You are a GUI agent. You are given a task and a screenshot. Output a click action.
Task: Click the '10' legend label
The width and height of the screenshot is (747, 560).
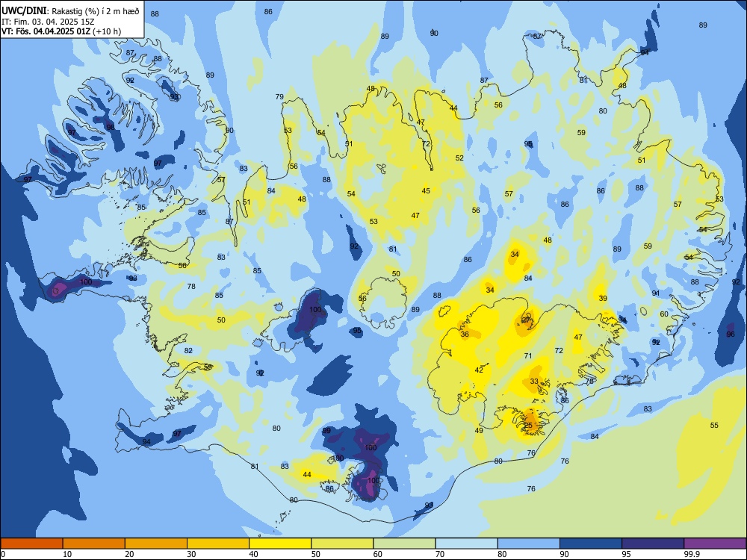[x=67, y=554]
